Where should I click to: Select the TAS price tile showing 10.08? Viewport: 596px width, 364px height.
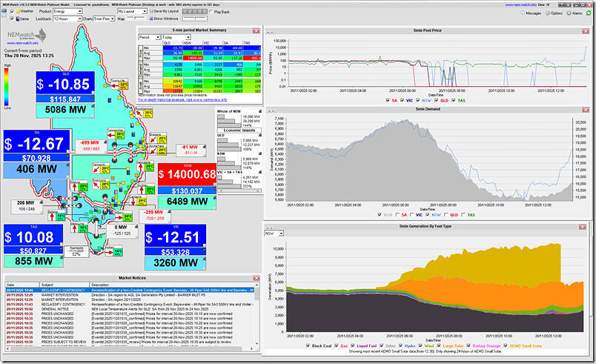pyautogui.click(x=33, y=236)
